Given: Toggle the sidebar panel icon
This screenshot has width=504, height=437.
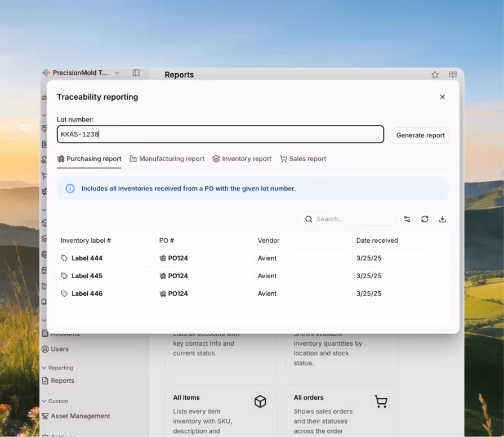Looking at the screenshot, I should coord(136,73).
